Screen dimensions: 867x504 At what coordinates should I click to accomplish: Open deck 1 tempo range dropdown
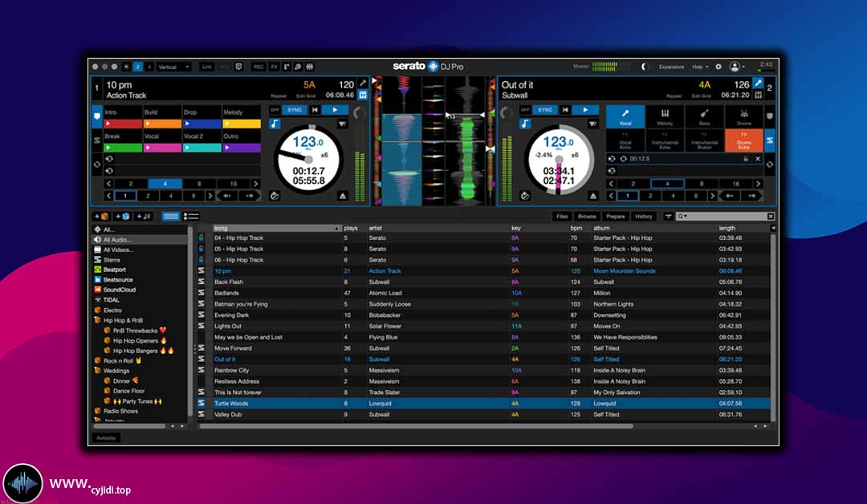[342, 124]
